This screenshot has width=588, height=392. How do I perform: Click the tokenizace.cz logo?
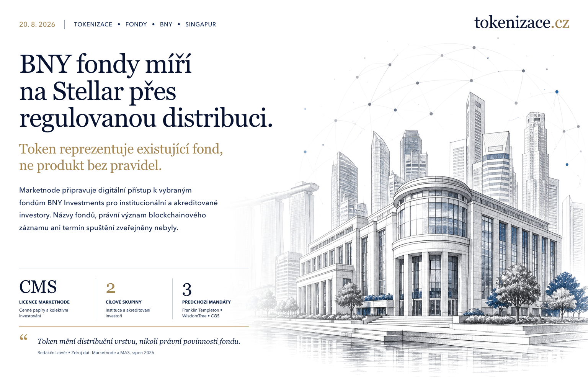pos(522,23)
